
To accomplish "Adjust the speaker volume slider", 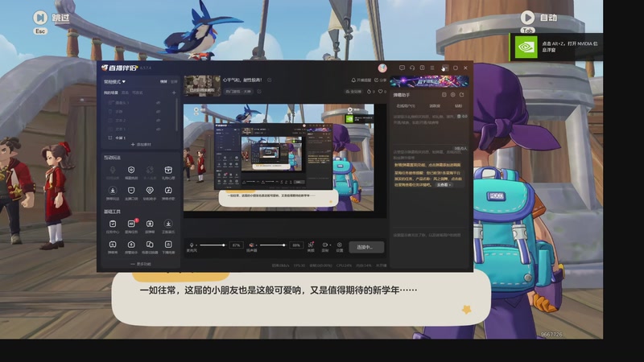I will tap(273, 245).
